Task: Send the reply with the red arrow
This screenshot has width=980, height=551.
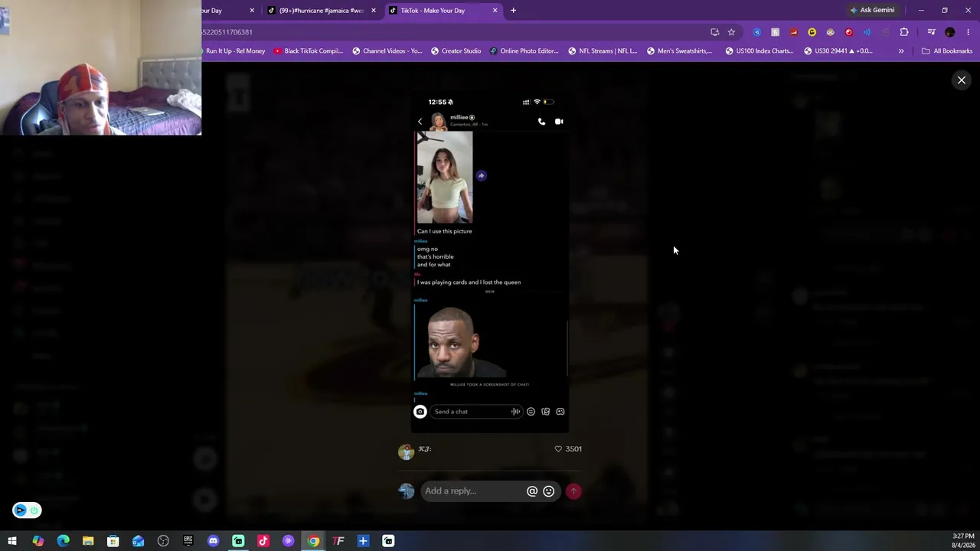Action: 573,491
